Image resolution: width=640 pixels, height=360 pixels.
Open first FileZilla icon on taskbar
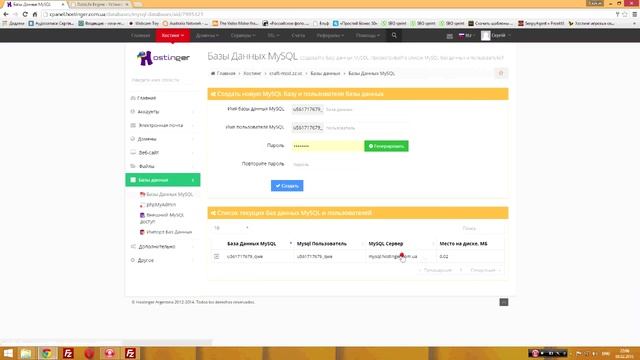[x=68, y=353]
